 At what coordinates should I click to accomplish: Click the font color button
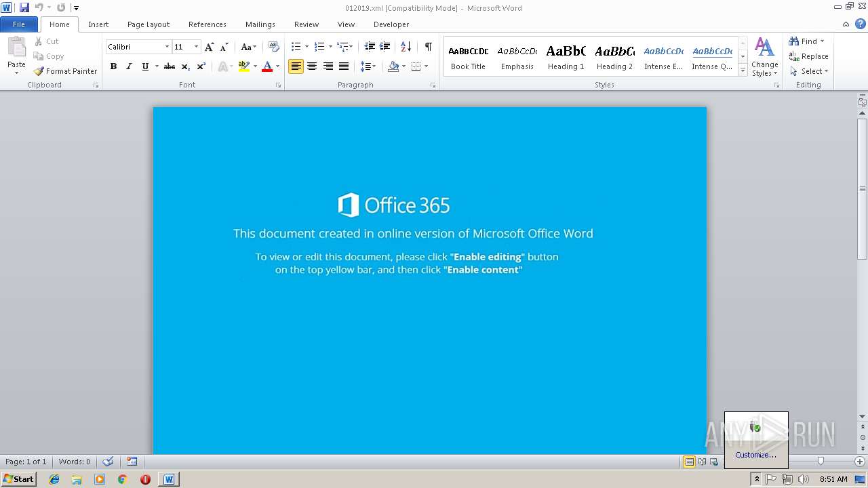click(267, 66)
